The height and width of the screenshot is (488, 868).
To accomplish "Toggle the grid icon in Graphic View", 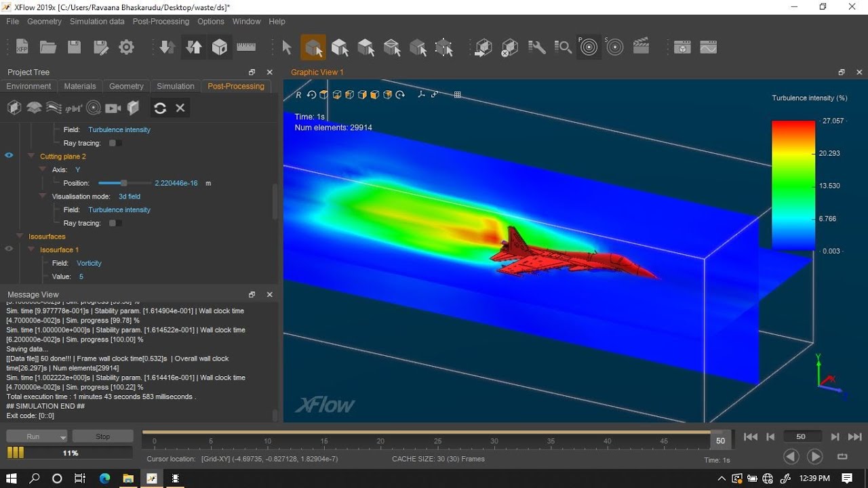I will click(x=458, y=95).
